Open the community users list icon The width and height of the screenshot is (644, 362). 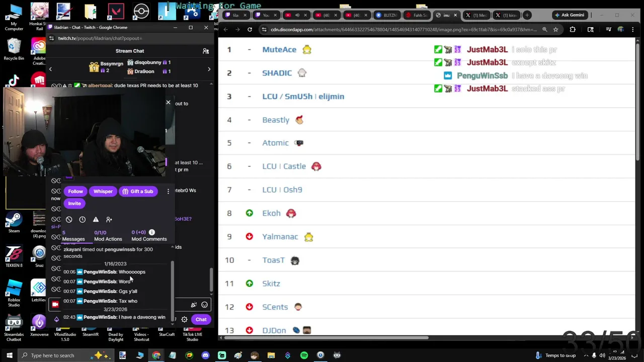[x=206, y=51]
